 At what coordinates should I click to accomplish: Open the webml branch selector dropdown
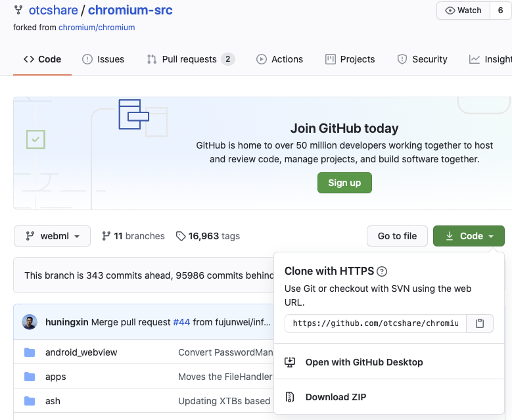click(52, 236)
